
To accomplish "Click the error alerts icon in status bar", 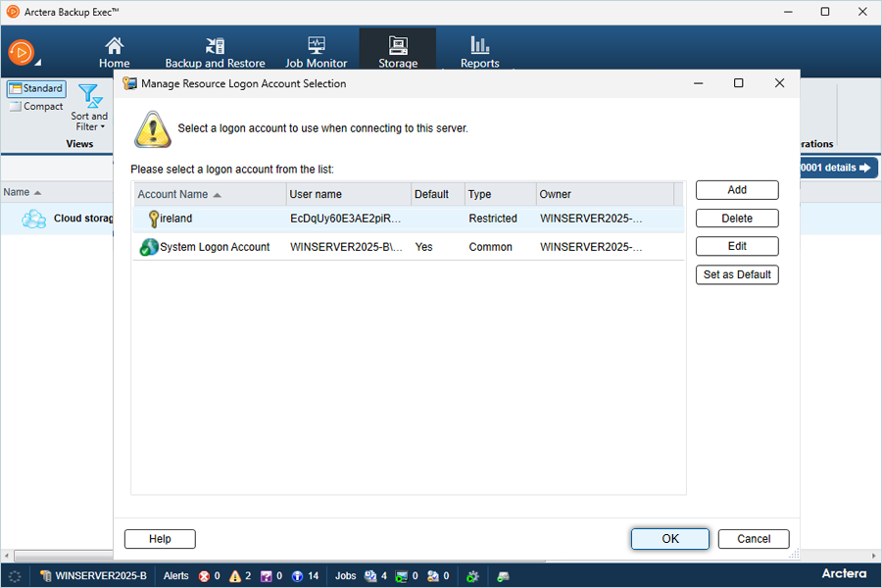I will pos(204,576).
